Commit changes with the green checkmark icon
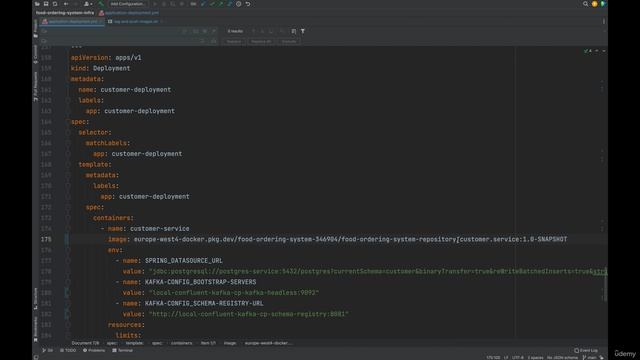 (212, 4)
